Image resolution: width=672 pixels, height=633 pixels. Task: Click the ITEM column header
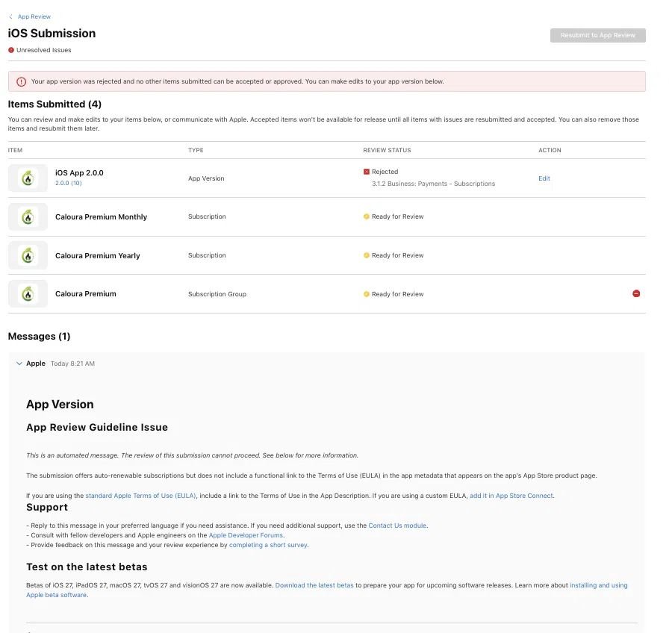click(15, 151)
